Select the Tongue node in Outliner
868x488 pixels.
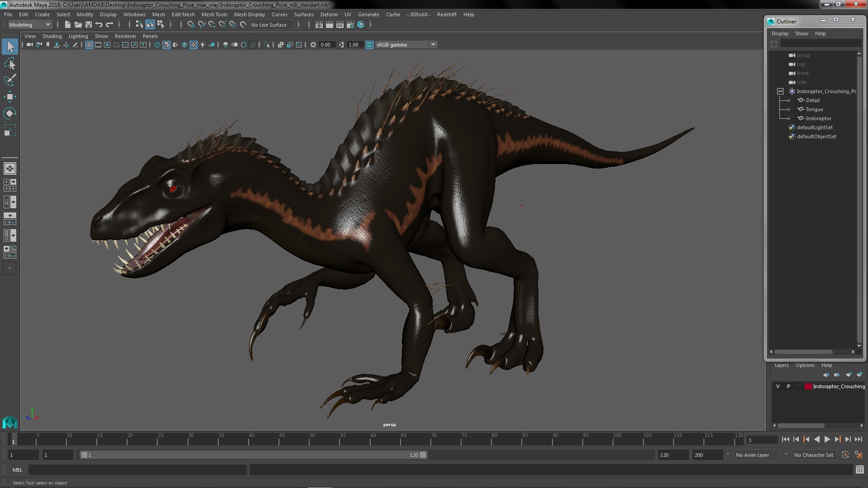pyautogui.click(x=814, y=109)
